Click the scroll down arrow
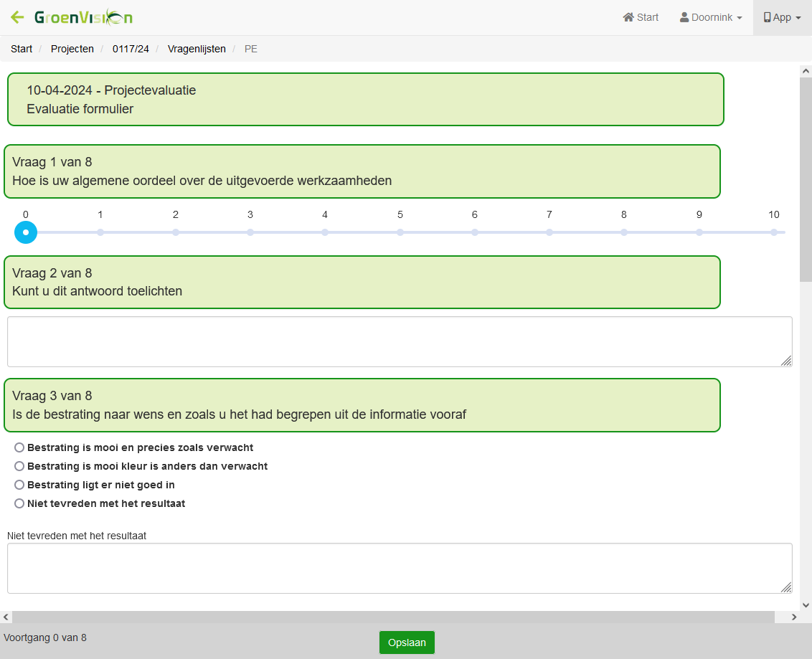812x659 pixels. [806, 605]
